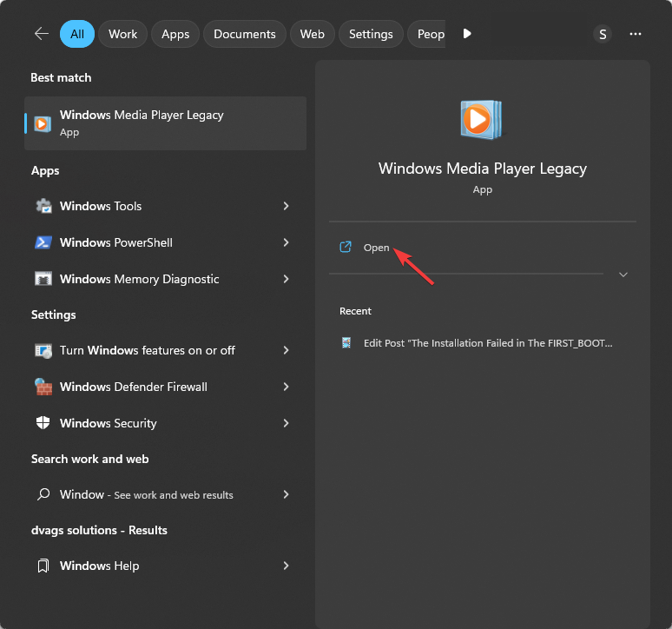Expand Turn Windows features chevron
This screenshot has height=629, width=672.
click(286, 350)
